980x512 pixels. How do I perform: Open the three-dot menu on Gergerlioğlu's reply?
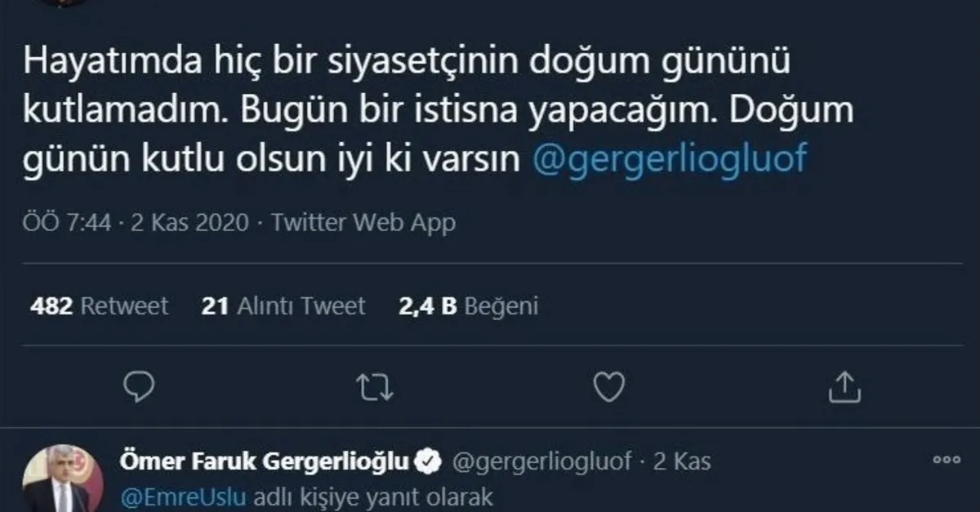pyautogui.click(x=947, y=461)
